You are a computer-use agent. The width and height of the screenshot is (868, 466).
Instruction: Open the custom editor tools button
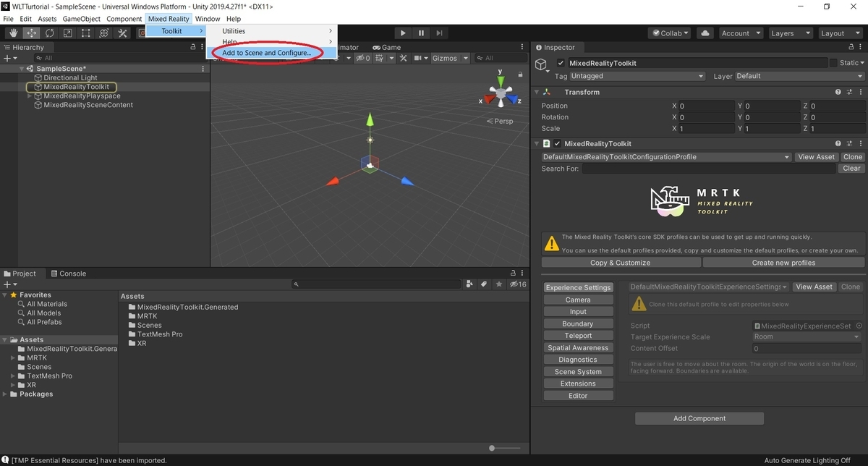[122, 33]
